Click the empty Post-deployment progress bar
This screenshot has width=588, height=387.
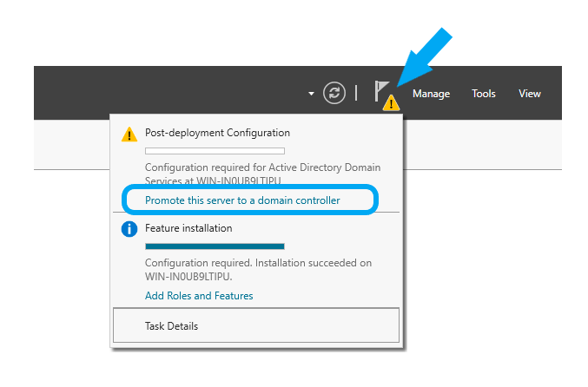coord(215,151)
